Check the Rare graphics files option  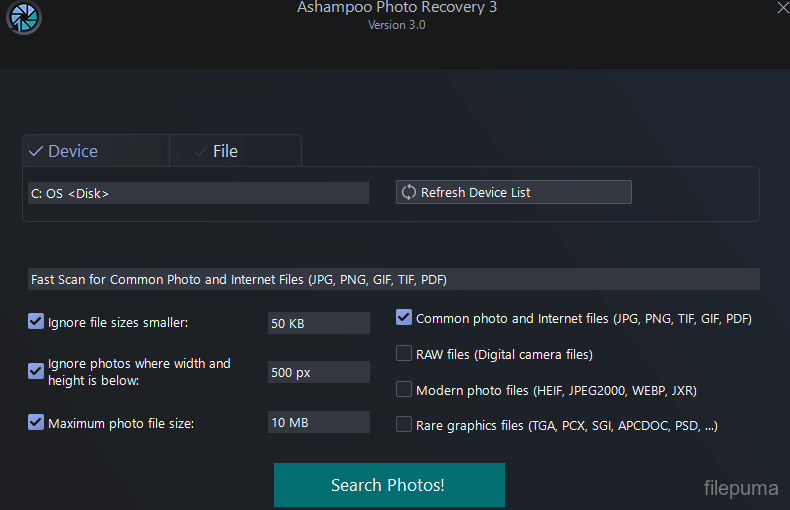click(x=404, y=425)
